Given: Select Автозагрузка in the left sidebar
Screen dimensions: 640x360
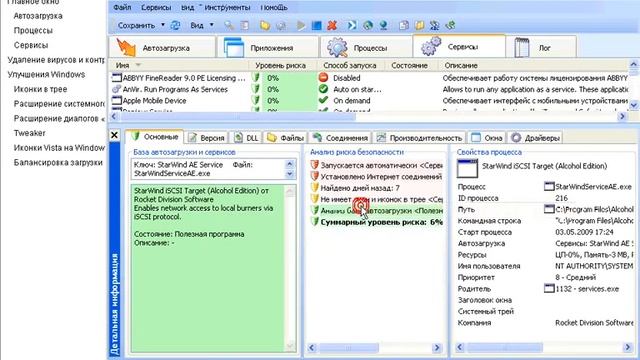Looking at the screenshot, I should click(38, 16).
